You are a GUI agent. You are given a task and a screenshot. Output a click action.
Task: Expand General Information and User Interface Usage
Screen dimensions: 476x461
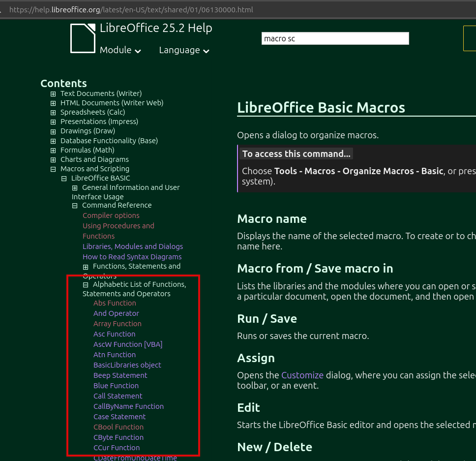[x=75, y=188]
